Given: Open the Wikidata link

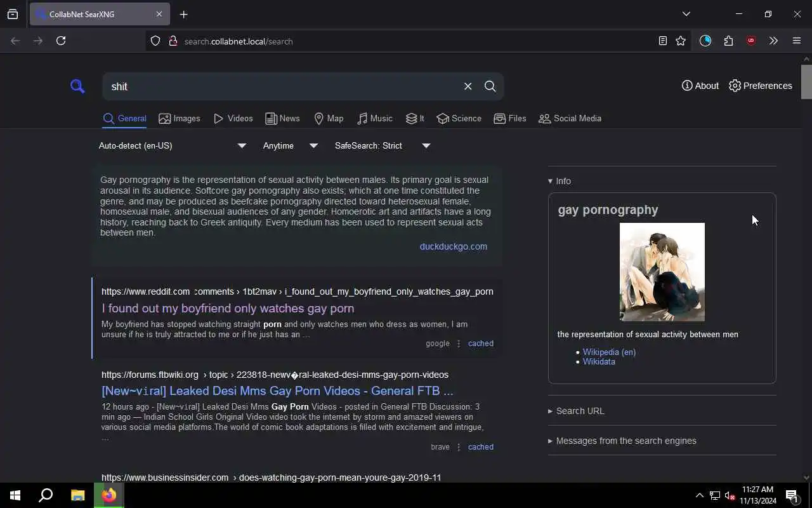Looking at the screenshot, I should [599, 361].
